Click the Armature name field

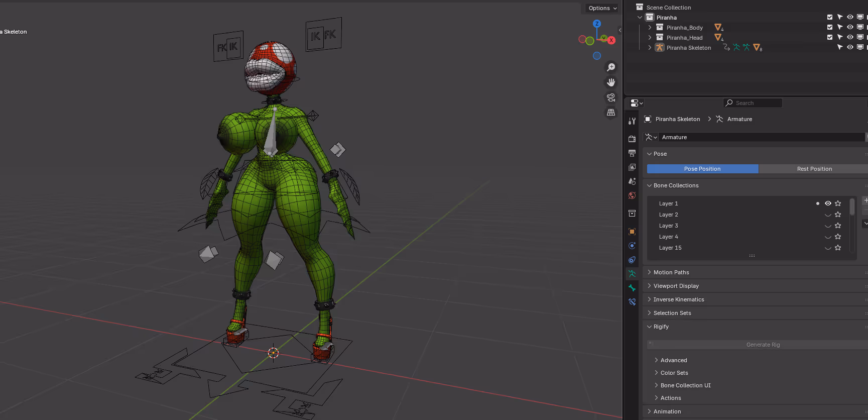coord(762,137)
